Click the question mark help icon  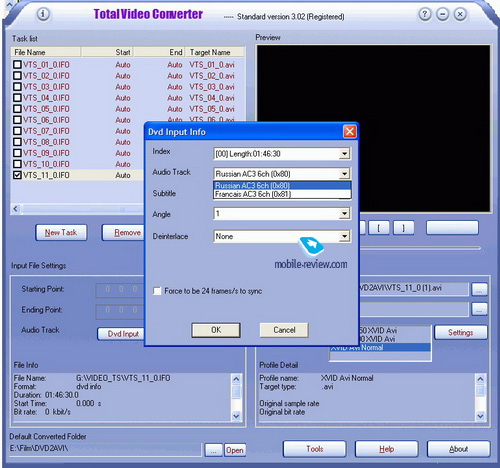coord(425,14)
